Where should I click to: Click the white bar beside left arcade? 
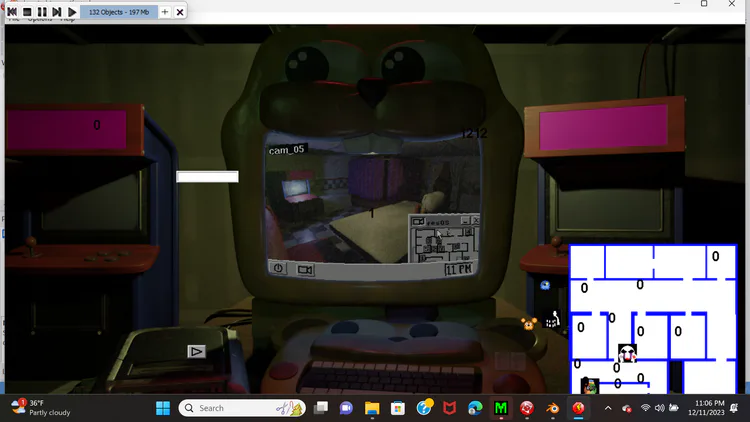[x=207, y=177]
